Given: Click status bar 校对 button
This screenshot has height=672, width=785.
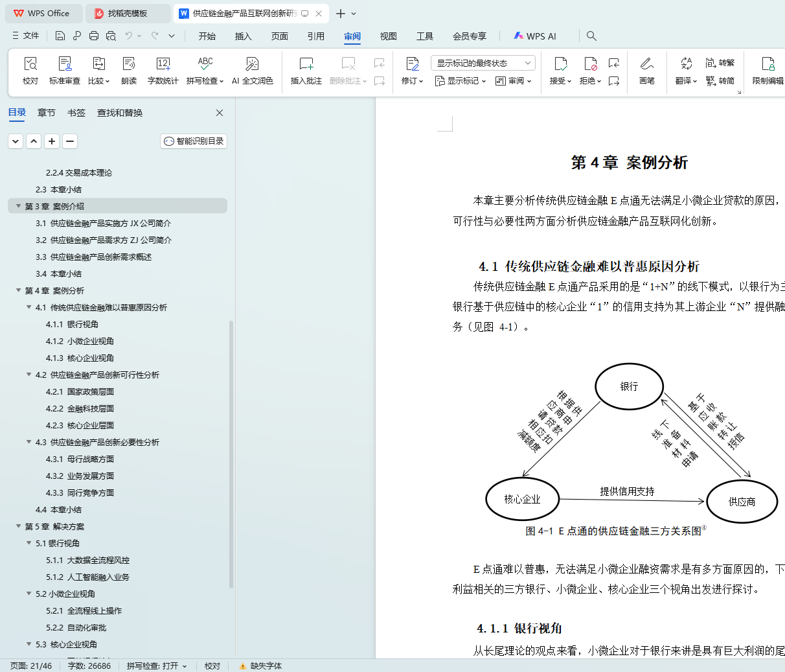Looking at the screenshot, I should (x=212, y=666).
